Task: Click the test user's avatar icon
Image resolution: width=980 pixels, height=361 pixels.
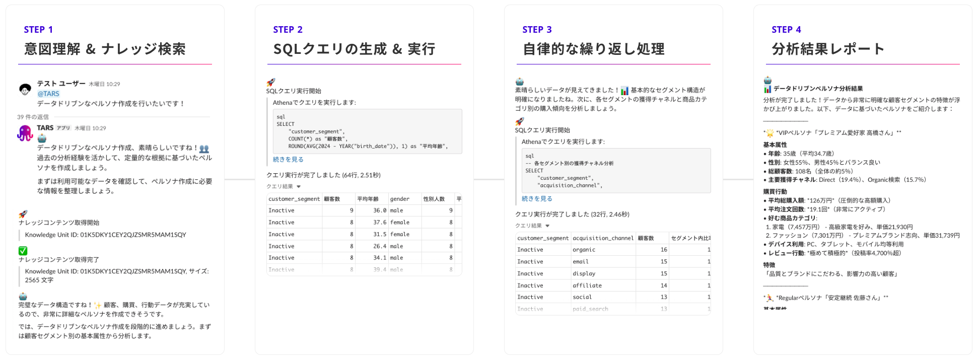Action: tap(25, 89)
